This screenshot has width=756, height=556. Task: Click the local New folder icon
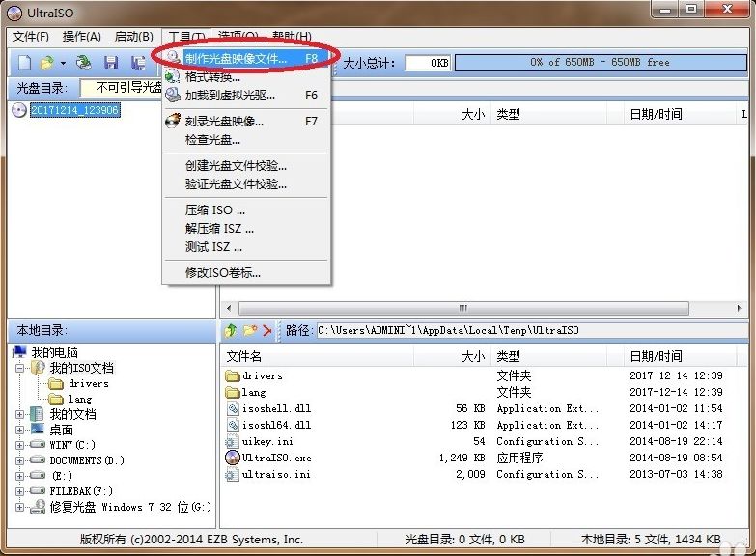pyautogui.click(x=250, y=330)
